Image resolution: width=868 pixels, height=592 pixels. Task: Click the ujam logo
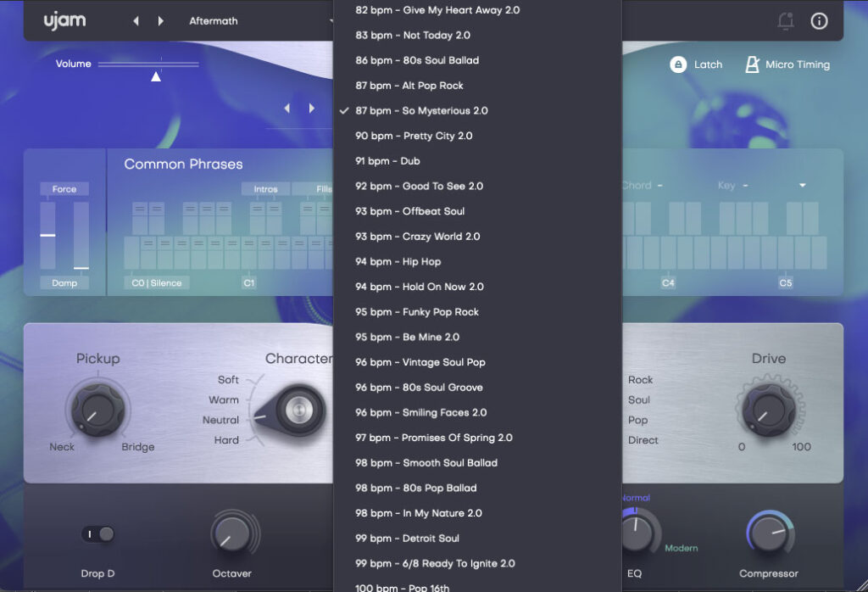click(64, 20)
